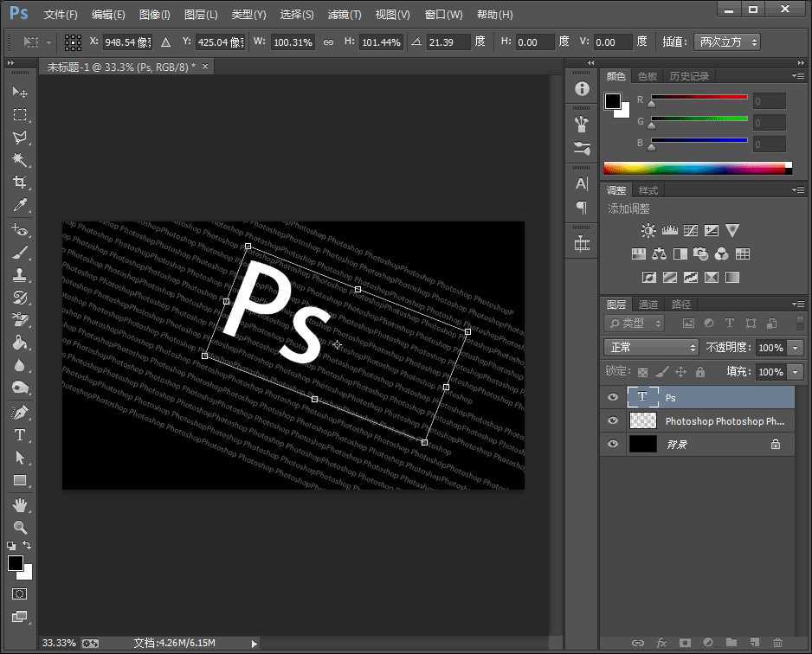The image size is (812, 654).
Task: Open the 滤镜 menu
Action: point(344,14)
